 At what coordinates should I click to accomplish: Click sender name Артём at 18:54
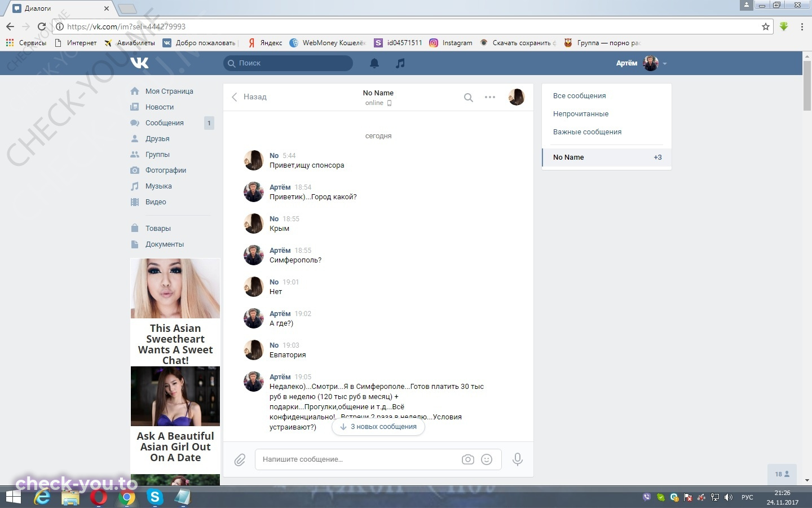coord(280,187)
